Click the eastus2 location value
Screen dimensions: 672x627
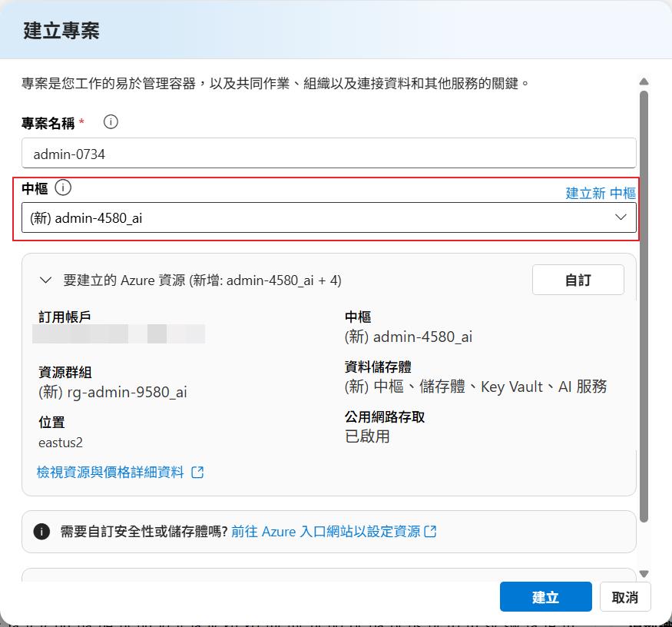coord(60,442)
